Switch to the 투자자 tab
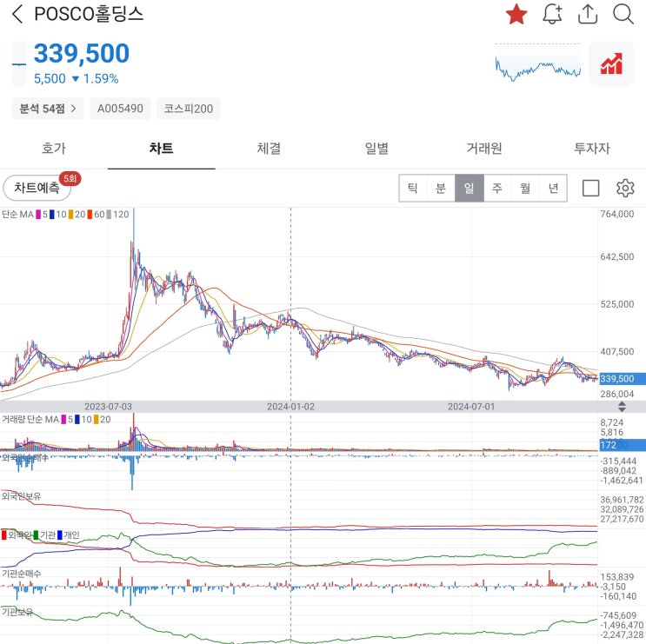This screenshot has height=644, width=646. click(592, 149)
